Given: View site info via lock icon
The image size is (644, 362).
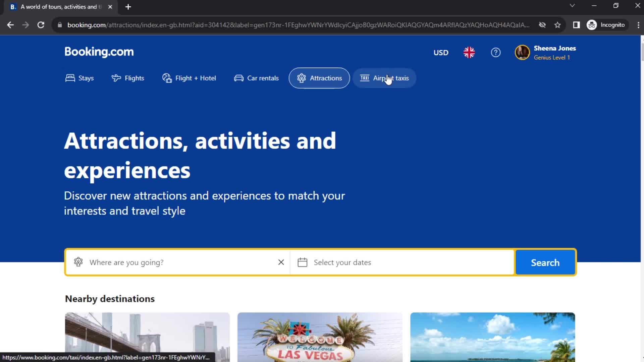Looking at the screenshot, I should coord(60,25).
